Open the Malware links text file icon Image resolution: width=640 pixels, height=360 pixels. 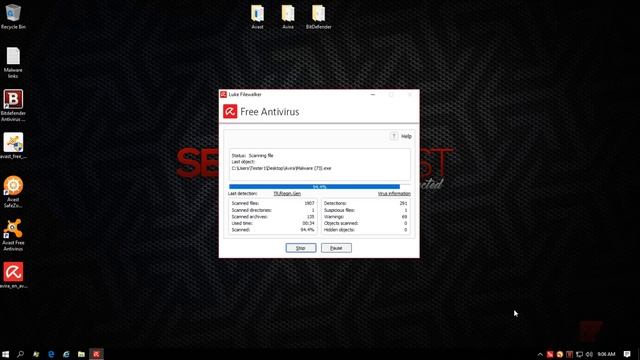coord(13,62)
